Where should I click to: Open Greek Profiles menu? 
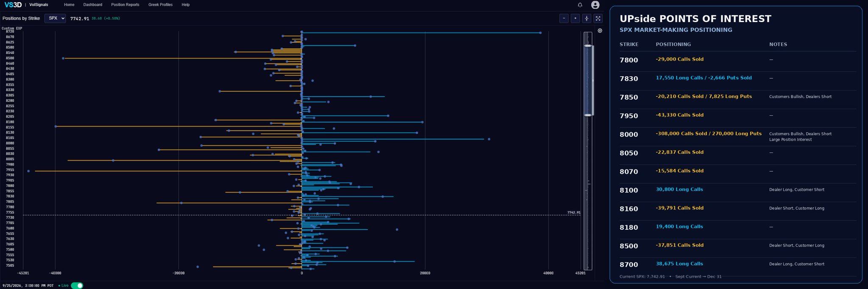160,5
